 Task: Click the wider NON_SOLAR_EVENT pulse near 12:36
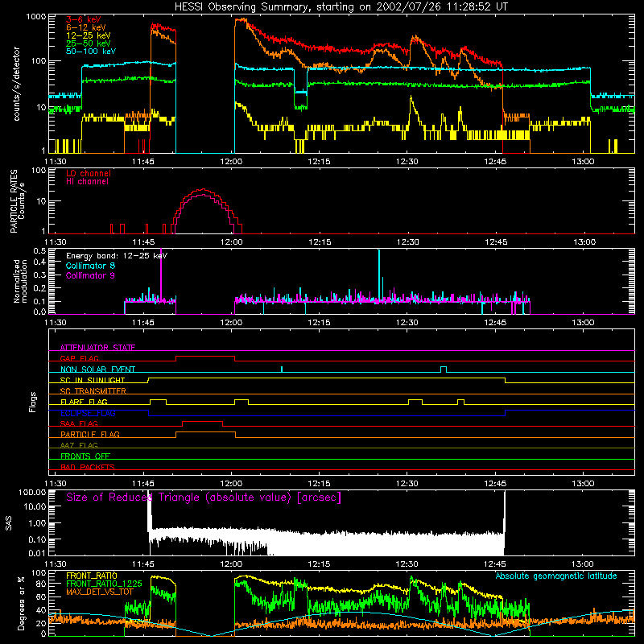[444, 369]
